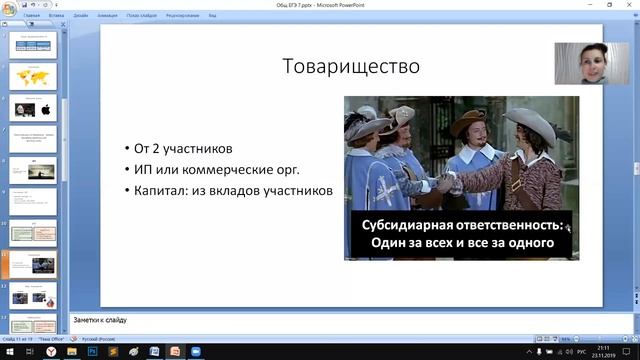Open the Главная ribbon tab
This screenshot has width=640, height=360.
(31, 16)
